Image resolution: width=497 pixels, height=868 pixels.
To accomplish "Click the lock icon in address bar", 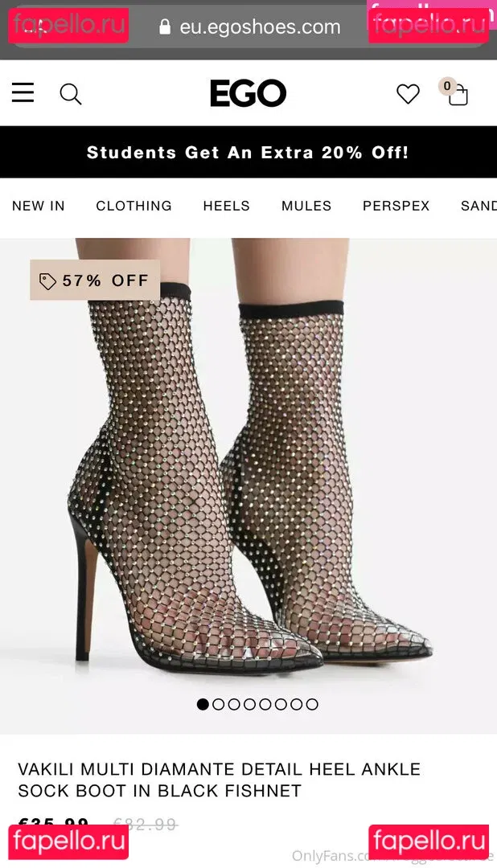I will [165, 27].
